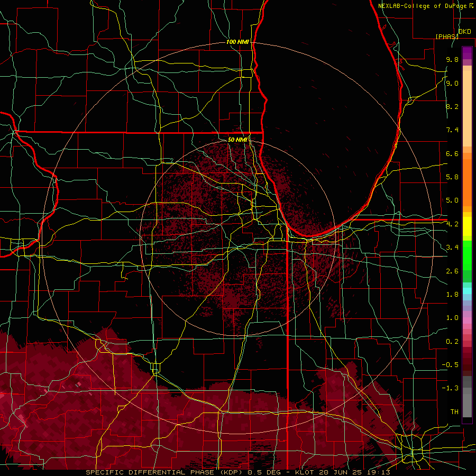Pick the cyan legend band near 1.8
This screenshot has height=476, width=476.
(467, 291)
